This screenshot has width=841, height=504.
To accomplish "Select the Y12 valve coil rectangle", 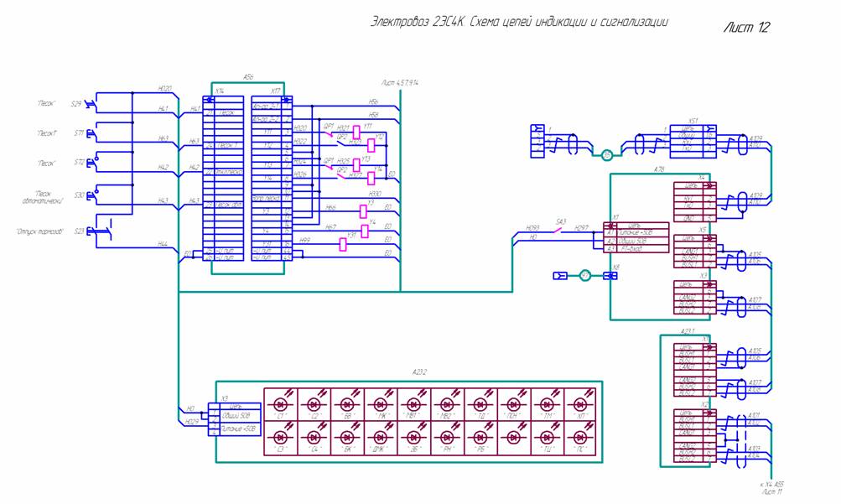I will (x=371, y=145).
